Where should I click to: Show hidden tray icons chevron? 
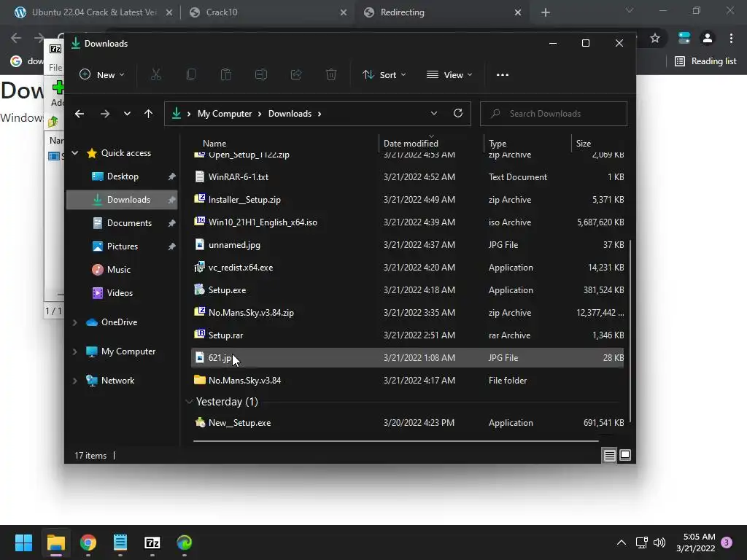[x=622, y=542]
